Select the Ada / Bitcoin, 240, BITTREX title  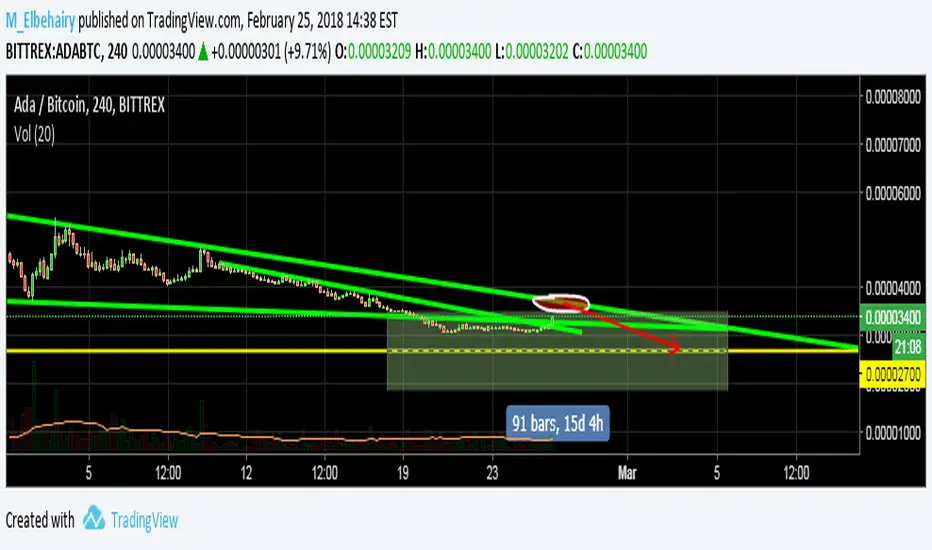point(89,106)
